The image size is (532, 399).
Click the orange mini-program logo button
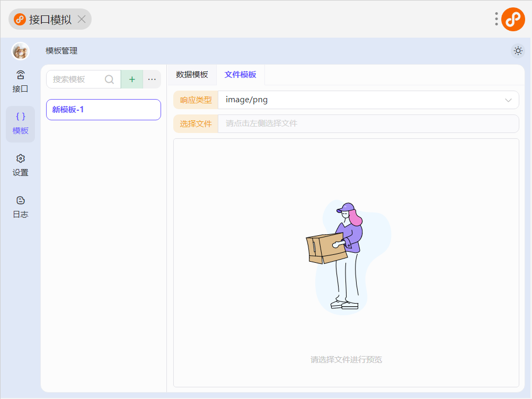point(513,19)
